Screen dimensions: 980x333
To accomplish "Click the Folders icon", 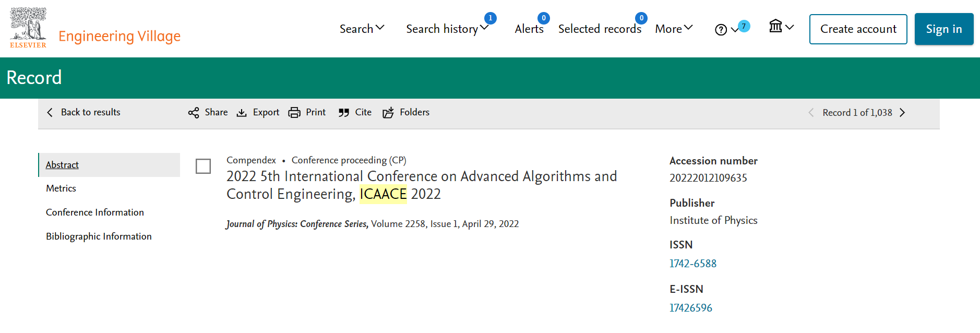I will (388, 113).
